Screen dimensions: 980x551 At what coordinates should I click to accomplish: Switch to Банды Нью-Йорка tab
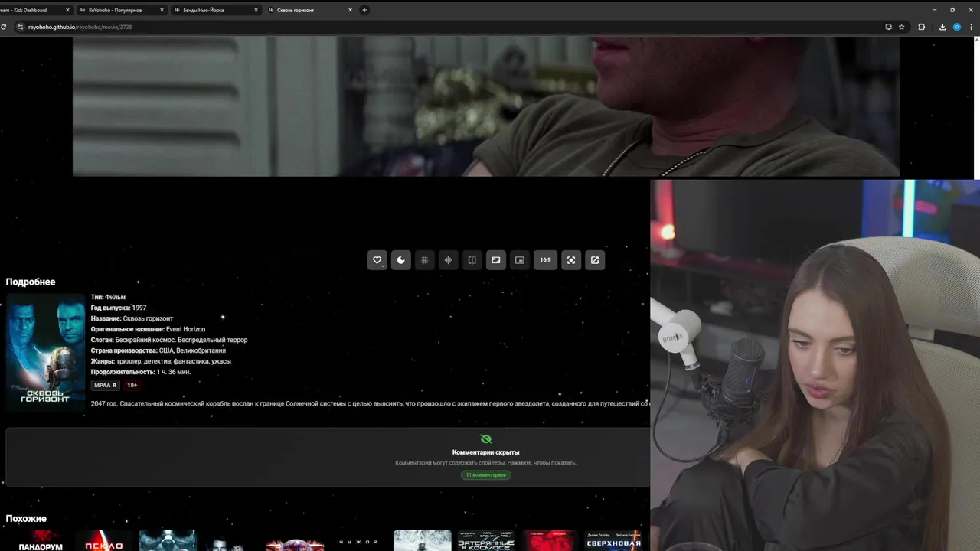click(215, 10)
